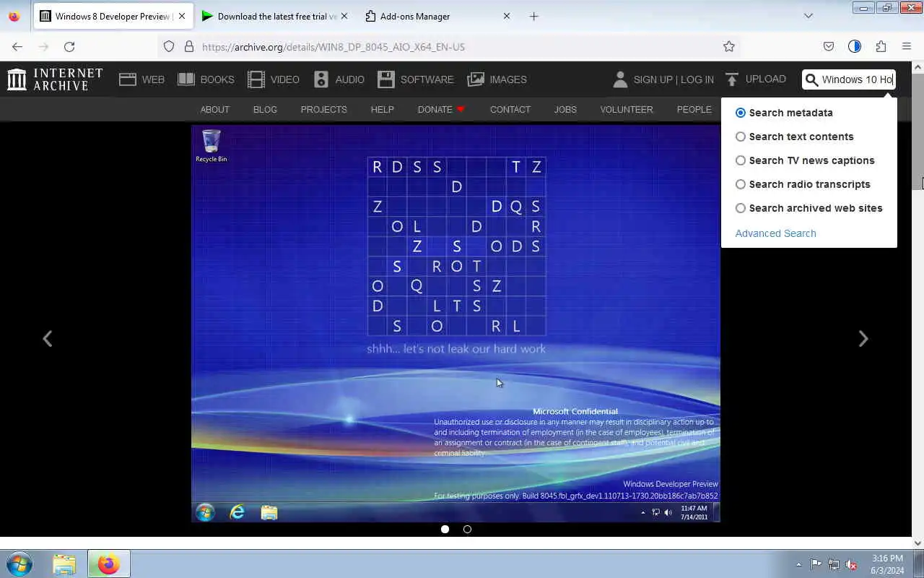Click the user avatar icon
The width and height of the screenshot is (924, 578).
point(620,79)
